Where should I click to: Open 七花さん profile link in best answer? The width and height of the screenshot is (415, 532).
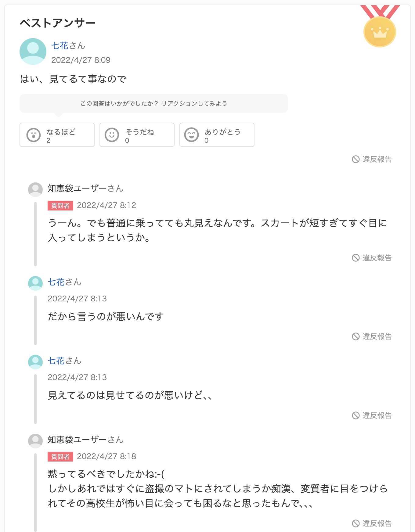tap(68, 46)
